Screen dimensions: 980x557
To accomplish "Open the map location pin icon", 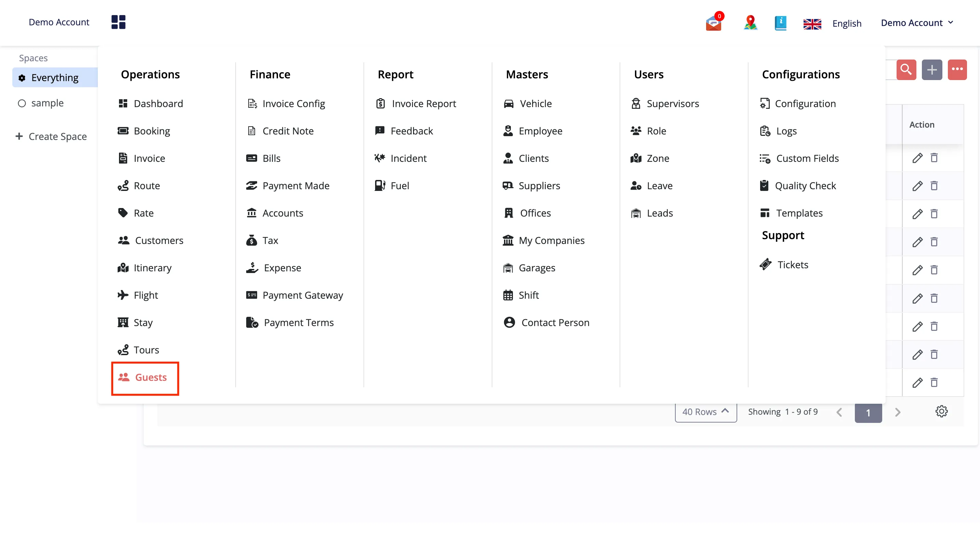I will 750,23.
